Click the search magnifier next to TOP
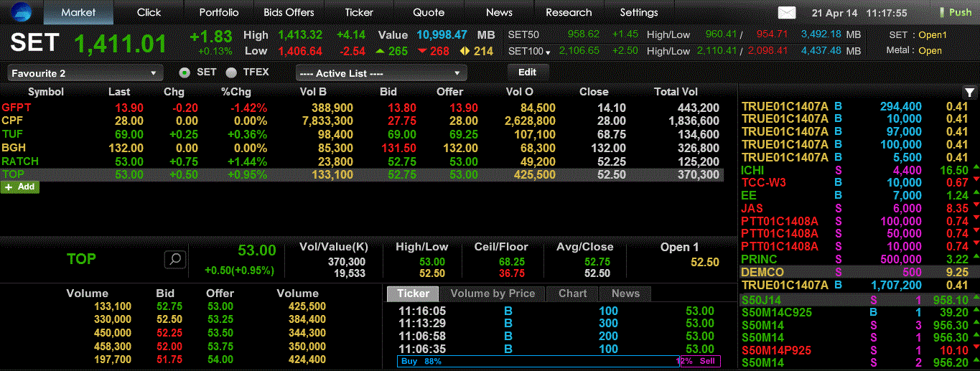Viewport: 980px width, 371px height. coord(175,259)
